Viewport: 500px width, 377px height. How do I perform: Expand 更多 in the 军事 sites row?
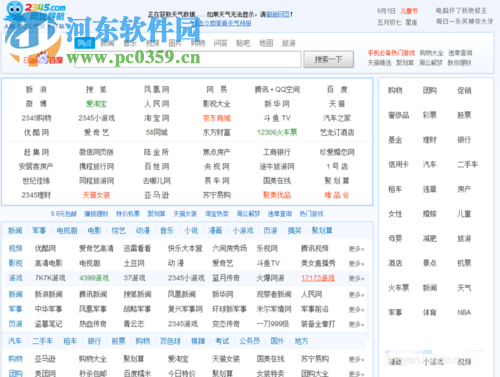point(356,309)
